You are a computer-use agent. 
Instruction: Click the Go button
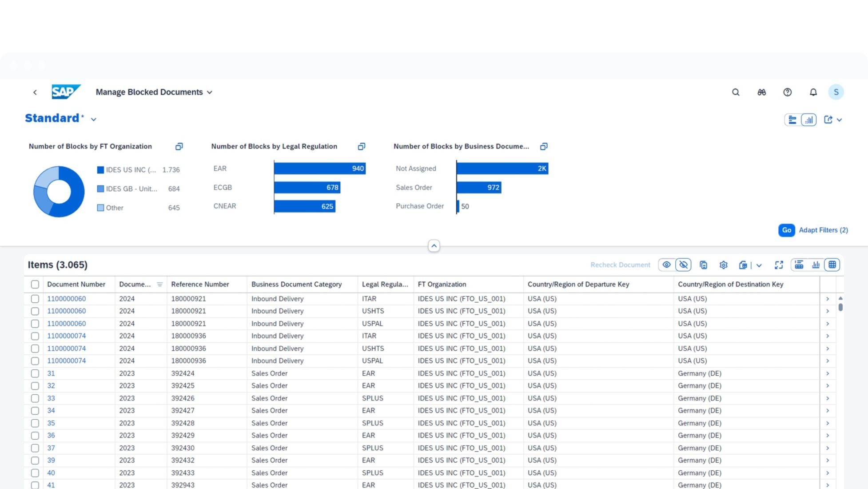coord(786,230)
